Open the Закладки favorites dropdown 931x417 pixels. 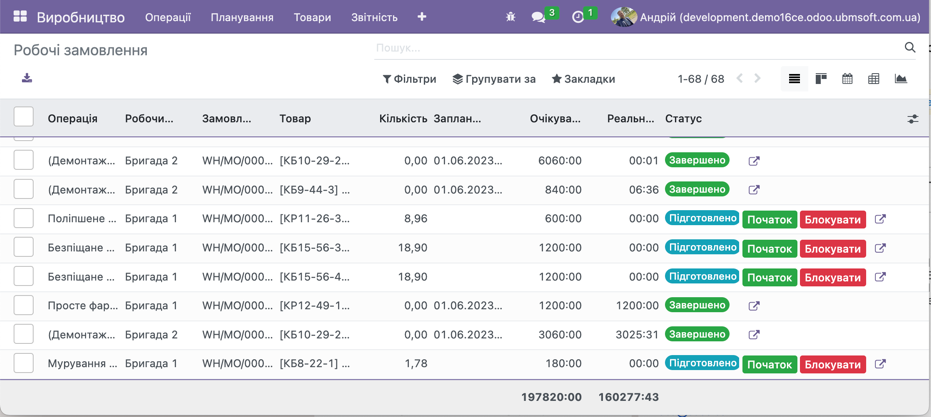584,79
